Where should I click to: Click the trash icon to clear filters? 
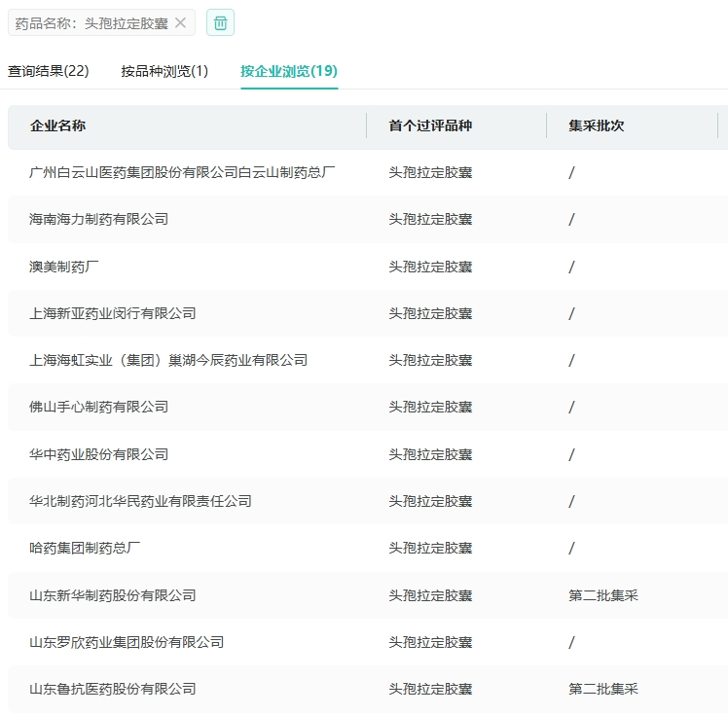pos(221,22)
